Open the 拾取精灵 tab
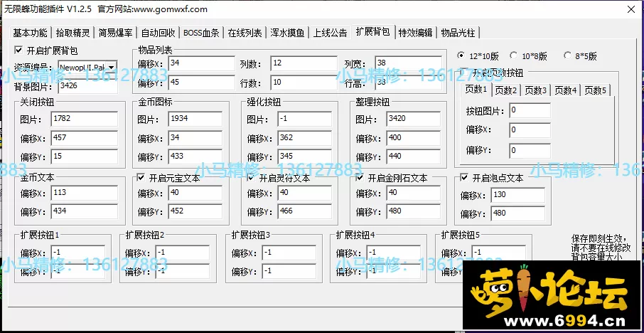Viewport: 644px width, 333px height. tap(73, 33)
